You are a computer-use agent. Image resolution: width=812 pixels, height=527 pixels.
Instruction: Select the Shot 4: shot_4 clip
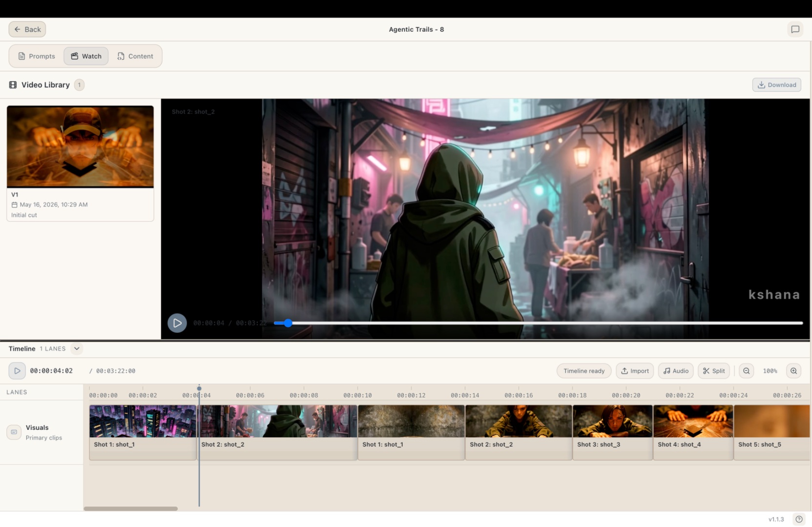(693, 432)
